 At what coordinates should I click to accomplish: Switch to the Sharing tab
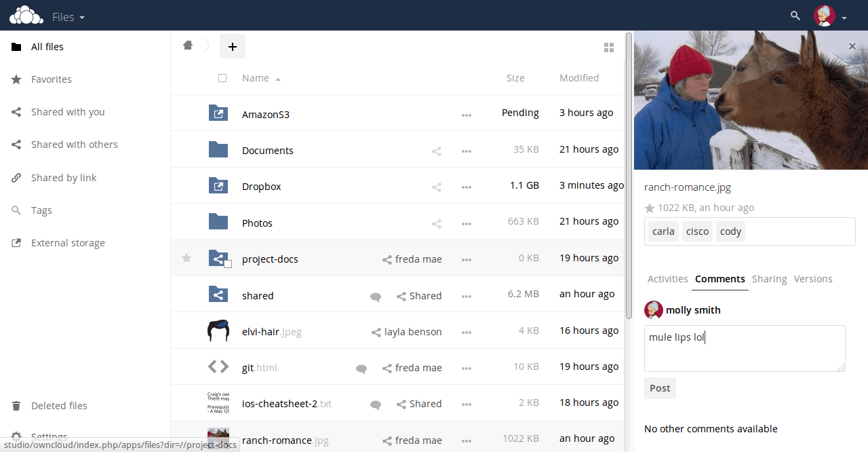click(769, 278)
